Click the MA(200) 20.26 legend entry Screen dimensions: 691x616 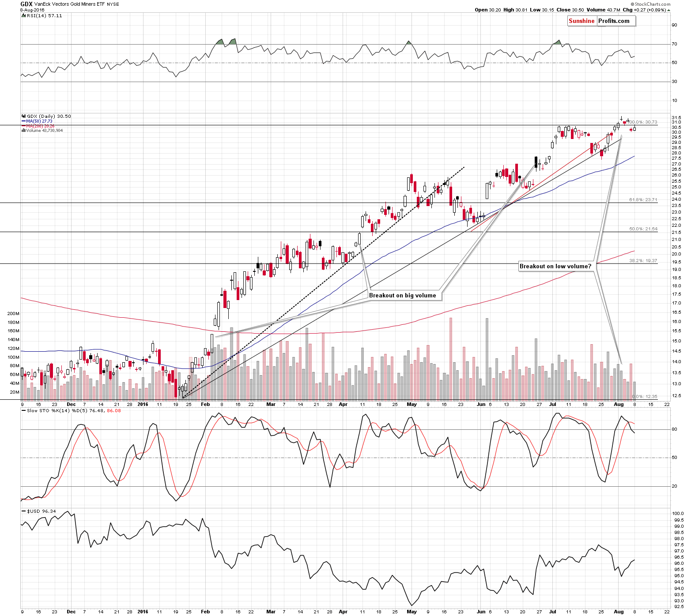(x=38, y=126)
